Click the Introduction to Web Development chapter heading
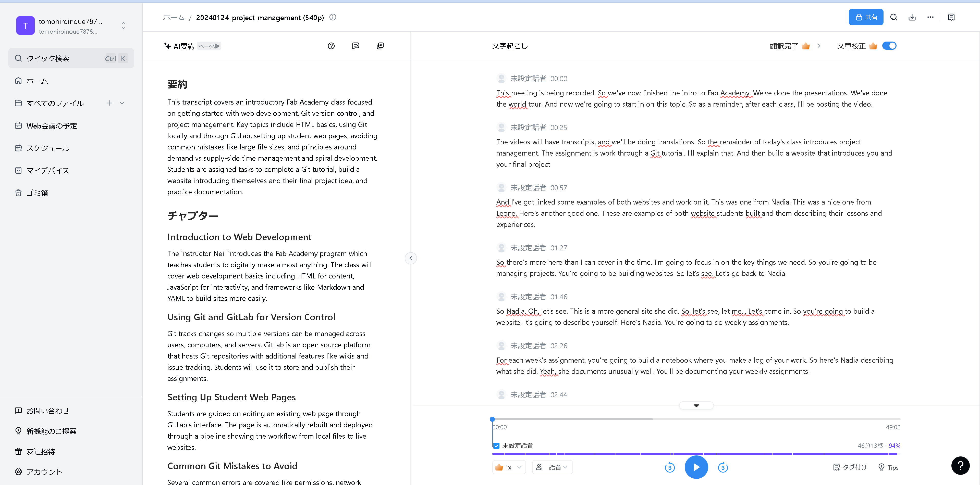The height and width of the screenshot is (485, 980). pyautogui.click(x=239, y=237)
